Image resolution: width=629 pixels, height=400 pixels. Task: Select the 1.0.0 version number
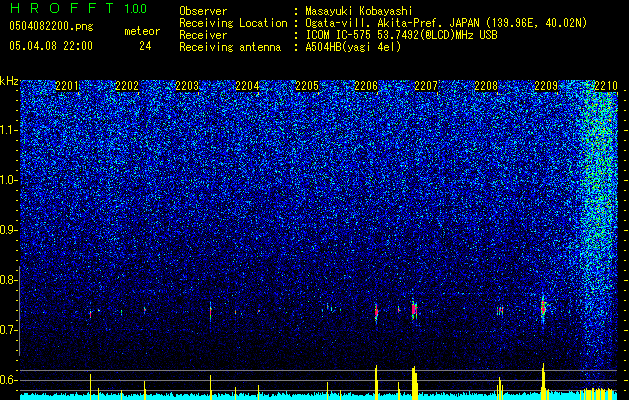(x=136, y=8)
